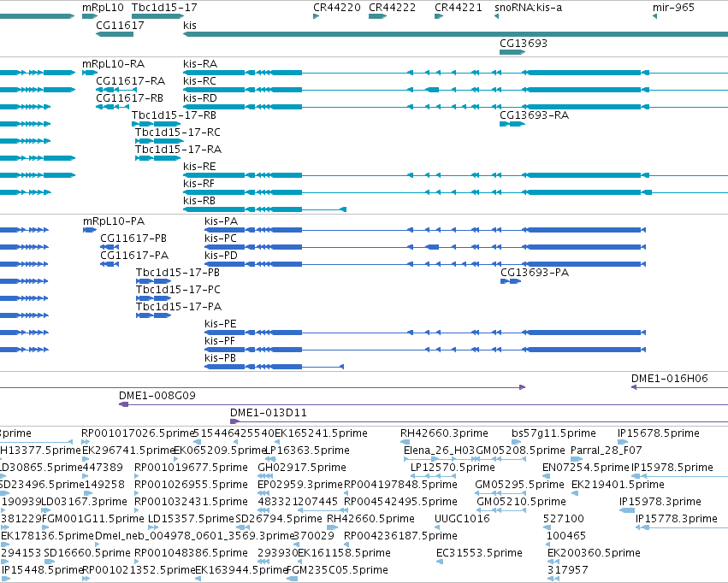Click the Tbc1d15-17-PB protein label
The width and height of the screenshot is (728, 583).
click(x=178, y=272)
